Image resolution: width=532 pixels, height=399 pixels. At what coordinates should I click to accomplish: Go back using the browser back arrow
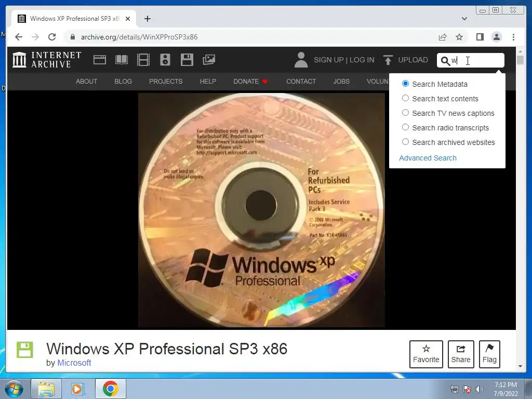[x=19, y=37]
